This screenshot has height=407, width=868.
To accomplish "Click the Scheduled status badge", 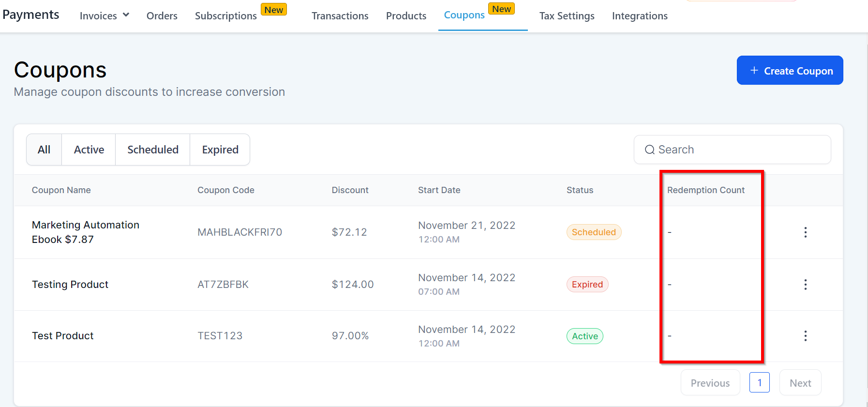I will tap(594, 232).
